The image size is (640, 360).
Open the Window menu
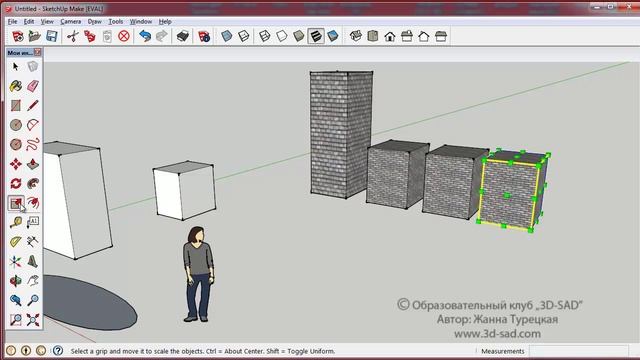point(141,22)
